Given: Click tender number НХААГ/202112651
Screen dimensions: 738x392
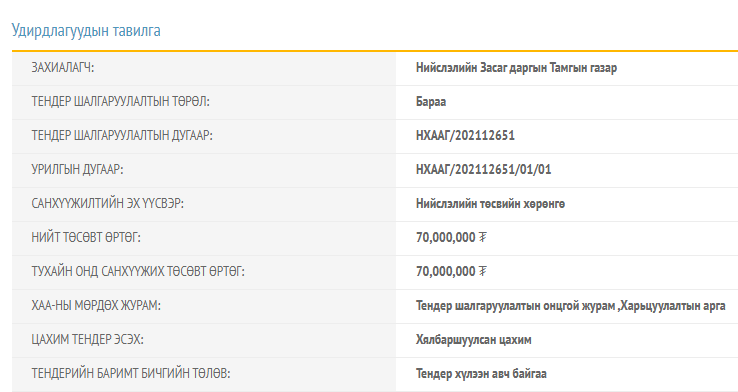Looking at the screenshot, I should coord(465,136).
